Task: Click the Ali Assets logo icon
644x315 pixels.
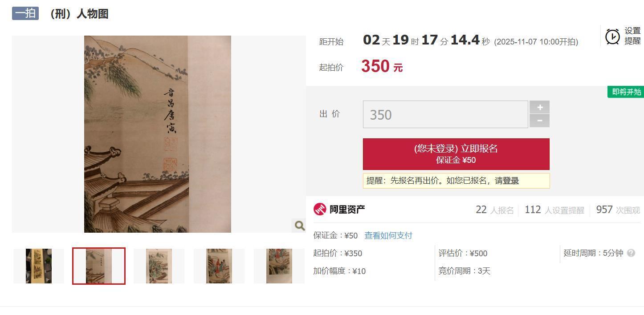Action: click(320, 209)
